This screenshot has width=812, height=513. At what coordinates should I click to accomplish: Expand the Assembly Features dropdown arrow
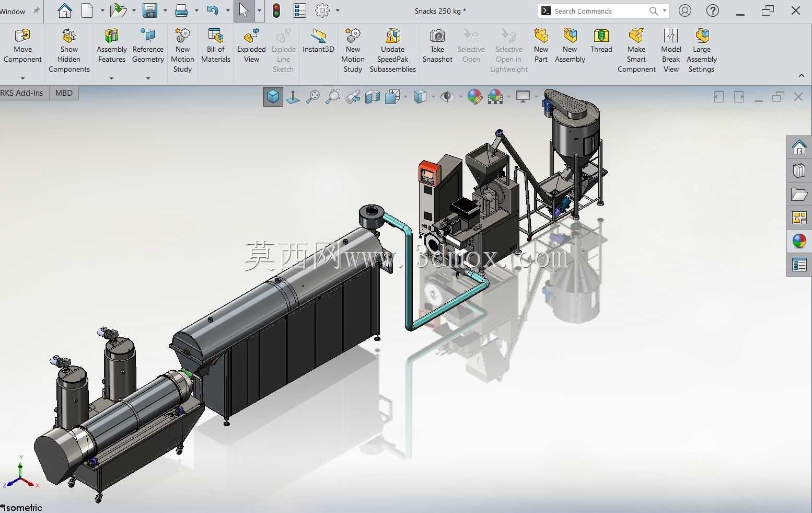click(111, 78)
